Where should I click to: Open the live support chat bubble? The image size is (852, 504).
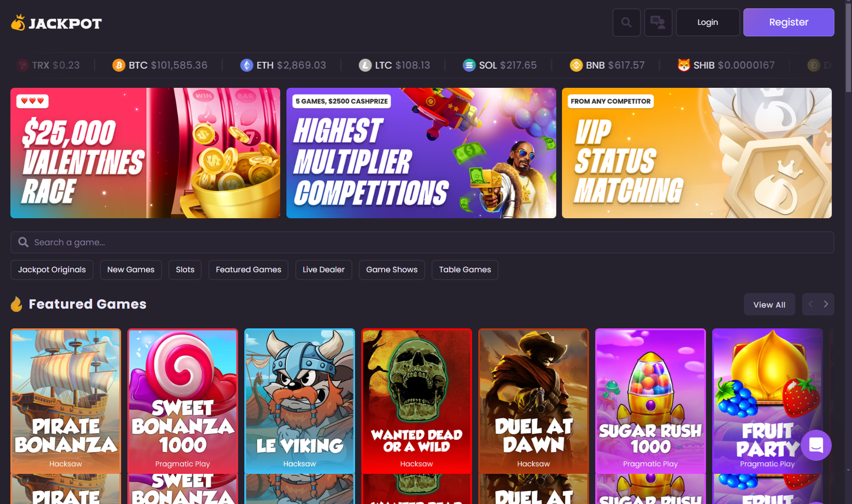point(816,445)
